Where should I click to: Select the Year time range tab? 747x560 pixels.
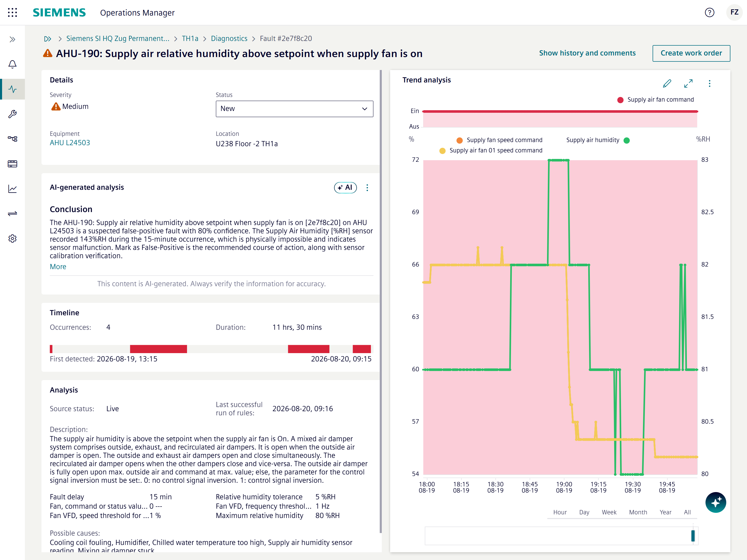(x=665, y=512)
